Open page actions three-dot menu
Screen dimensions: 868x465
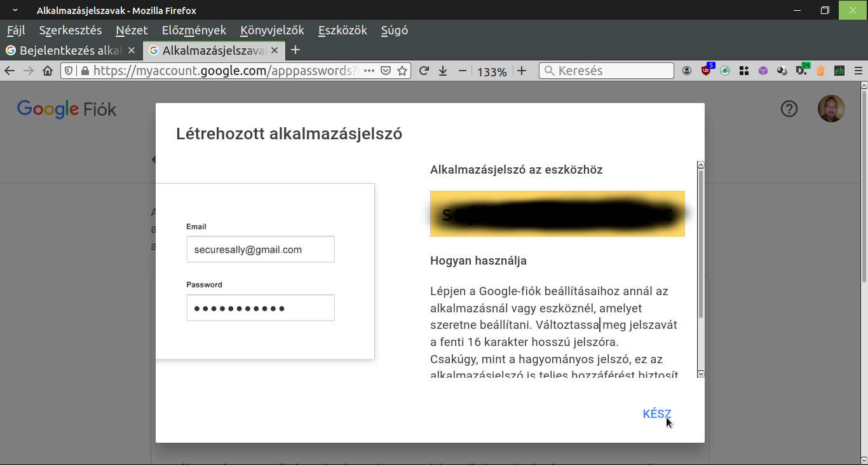(369, 71)
